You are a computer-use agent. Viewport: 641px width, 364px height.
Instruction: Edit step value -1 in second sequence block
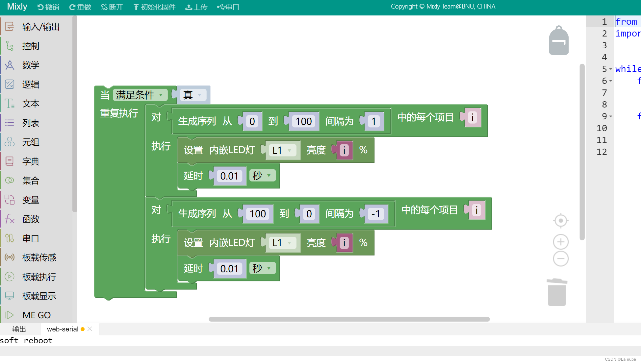376,214
